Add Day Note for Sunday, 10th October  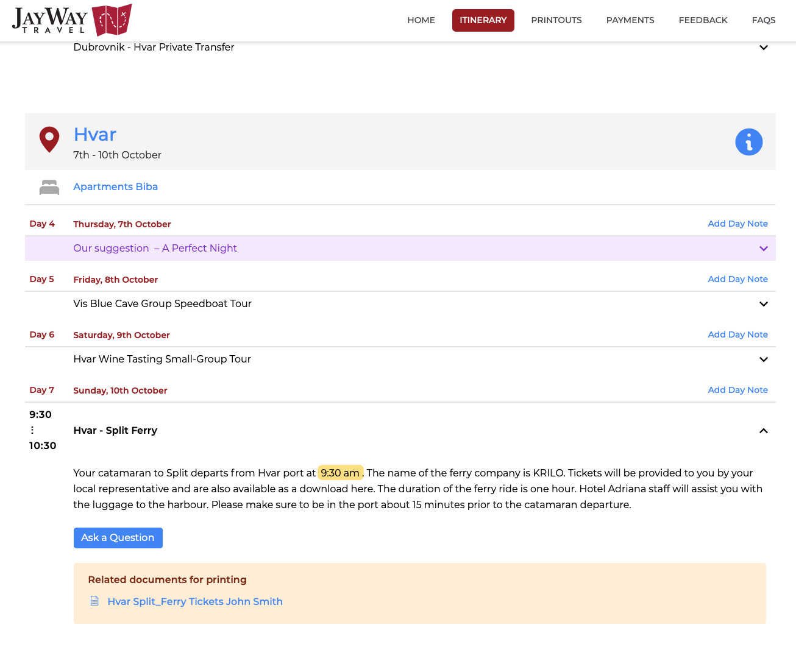(737, 390)
